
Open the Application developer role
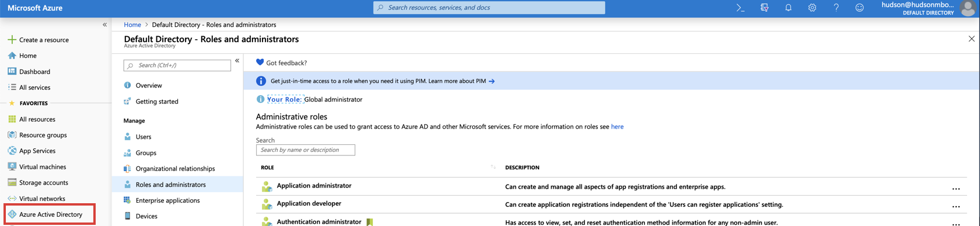pyautogui.click(x=309, y=203)
